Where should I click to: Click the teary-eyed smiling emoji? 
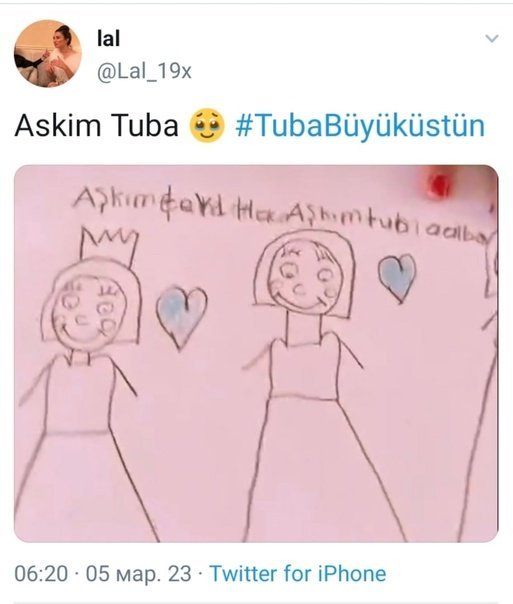(x=207, y=125)
